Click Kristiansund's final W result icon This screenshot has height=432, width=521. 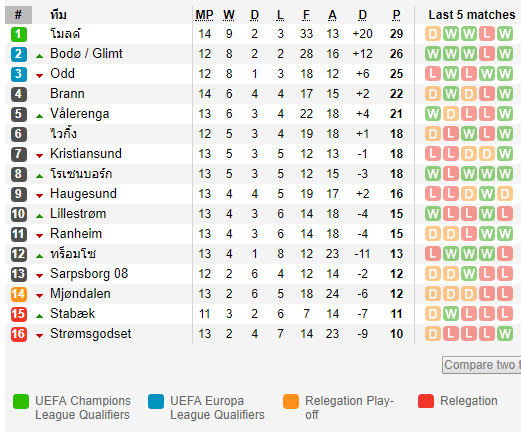[505, 154]
